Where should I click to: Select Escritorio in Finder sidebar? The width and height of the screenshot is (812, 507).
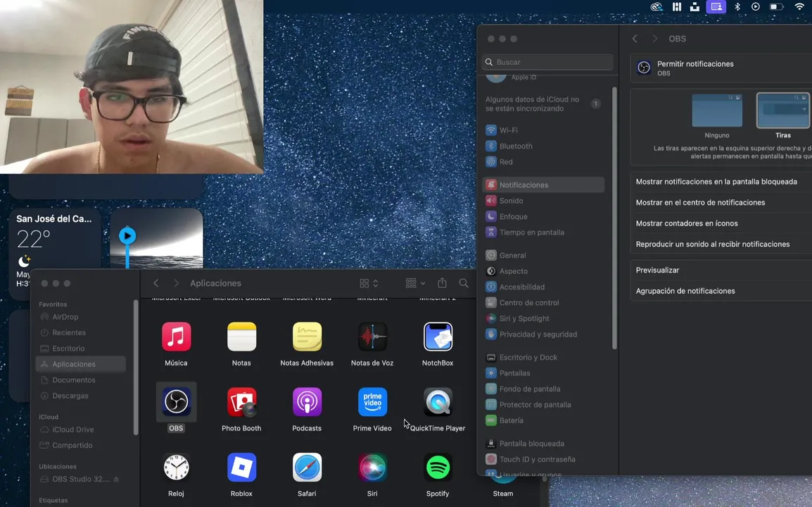click(x=80, y=349)
